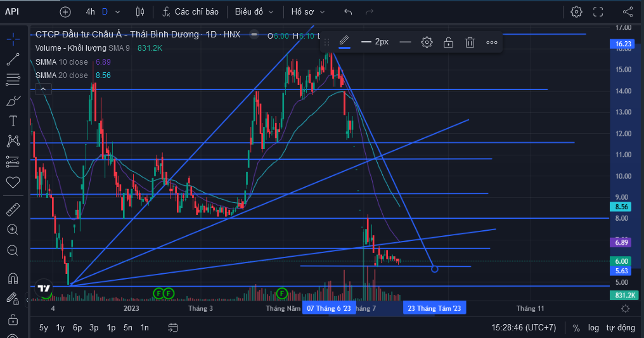
Task: Select the text annotation tool
Action: click(x=13, y=120)
